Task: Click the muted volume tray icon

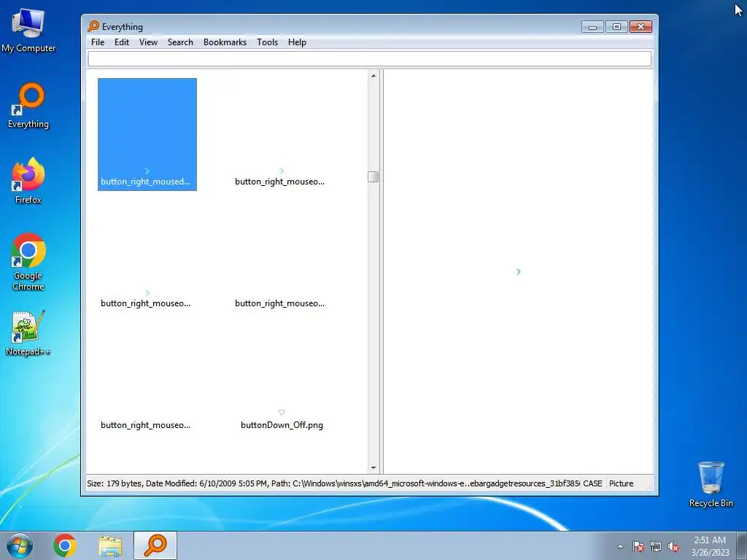Action: [673, 547]
